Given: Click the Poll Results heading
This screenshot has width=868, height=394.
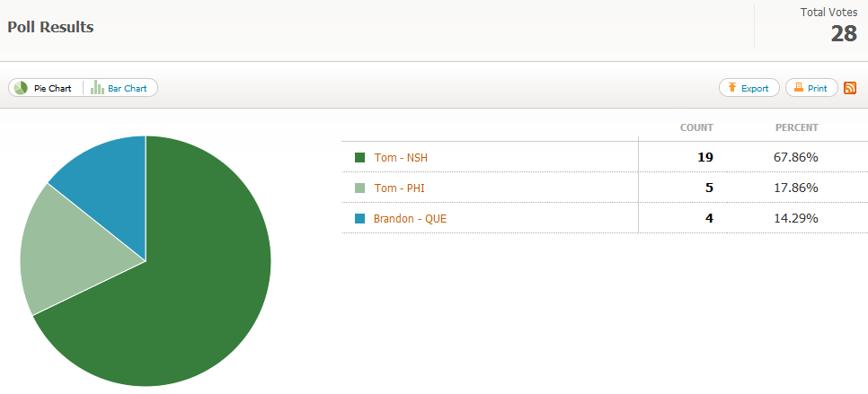Looking at the screenshot, I should (x=50, y=27).
